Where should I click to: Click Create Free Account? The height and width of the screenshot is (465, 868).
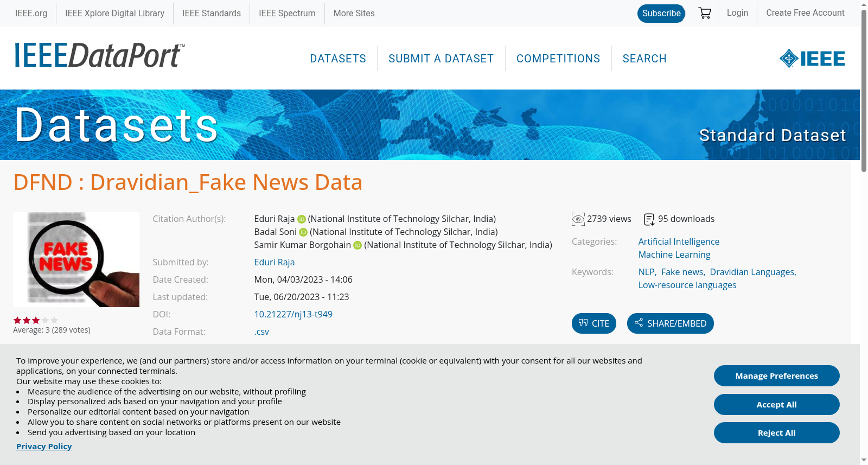[805, 12]
